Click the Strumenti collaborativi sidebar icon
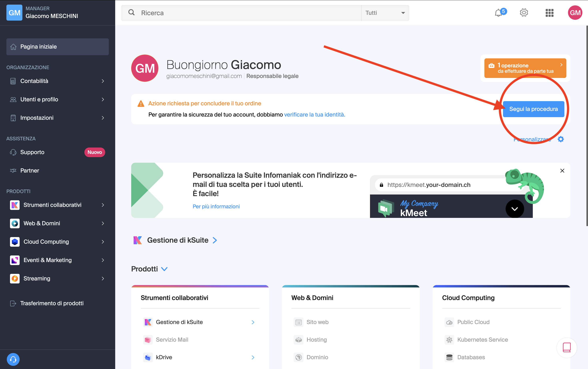The width and height of the screenshot is (588, 369). 15,205
